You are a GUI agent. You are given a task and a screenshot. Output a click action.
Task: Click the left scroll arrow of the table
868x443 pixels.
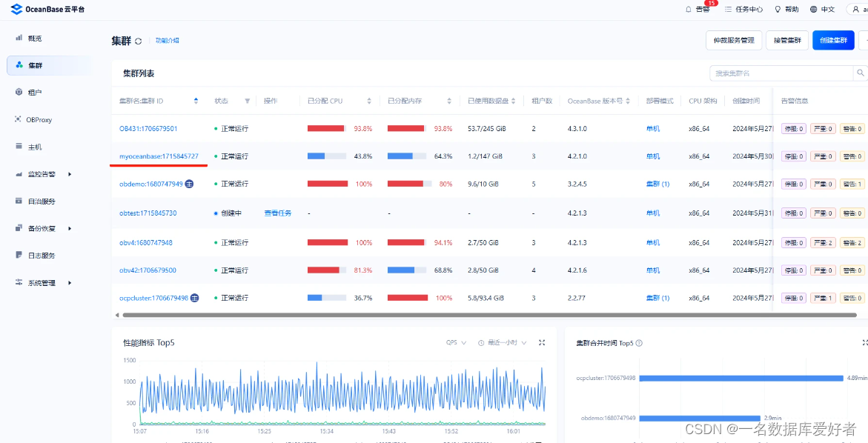coord(117,315)
